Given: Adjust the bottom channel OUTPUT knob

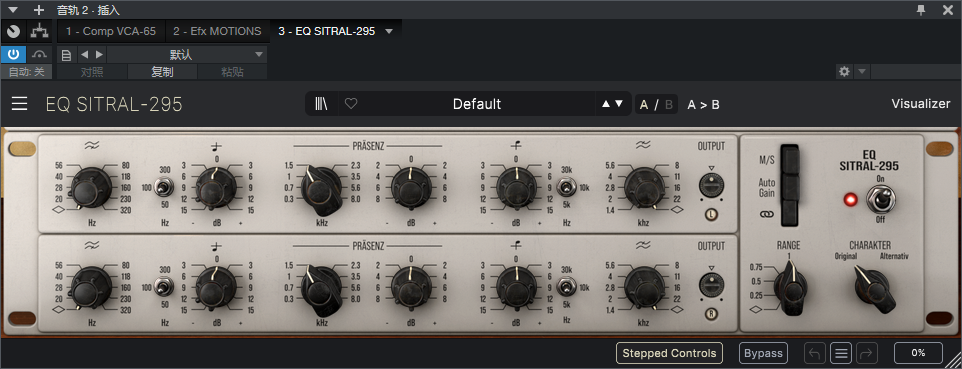Looking at the screenshot, I should point(712,284).
